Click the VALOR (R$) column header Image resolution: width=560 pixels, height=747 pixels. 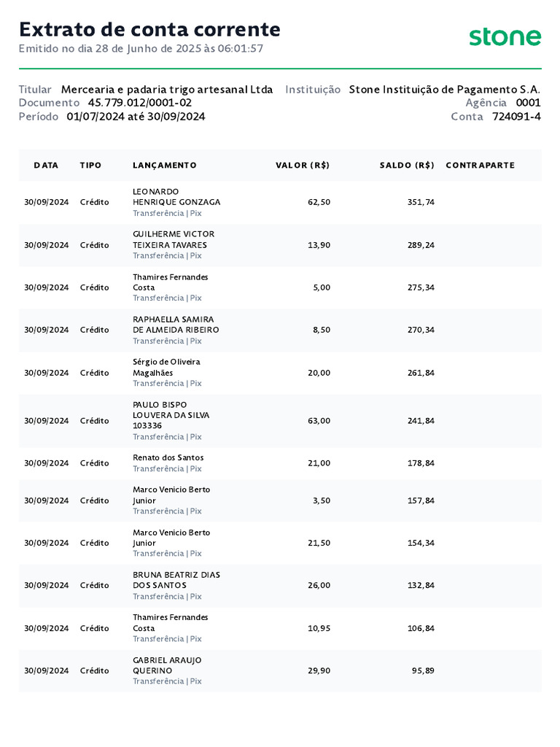click(x=302, y=166)
